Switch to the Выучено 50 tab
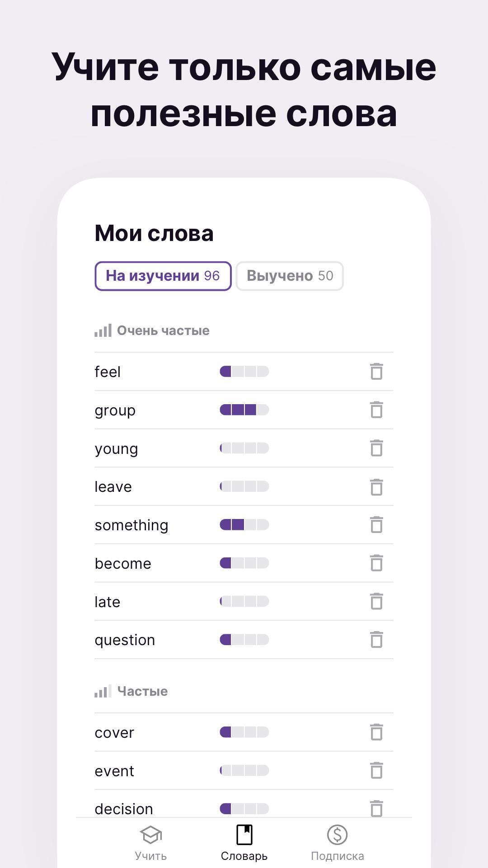Image resolution: width=488 pixels, height=868 pixels. 290,276
